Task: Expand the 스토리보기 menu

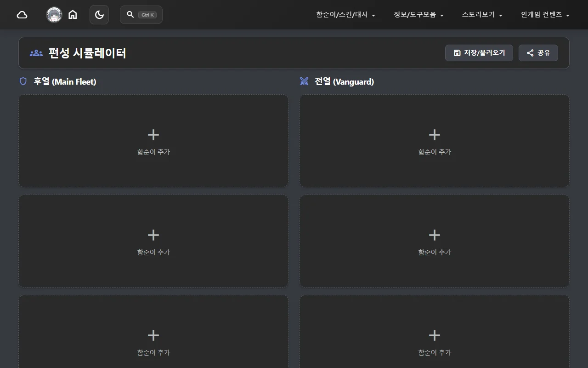Action: tap(482, 15)
